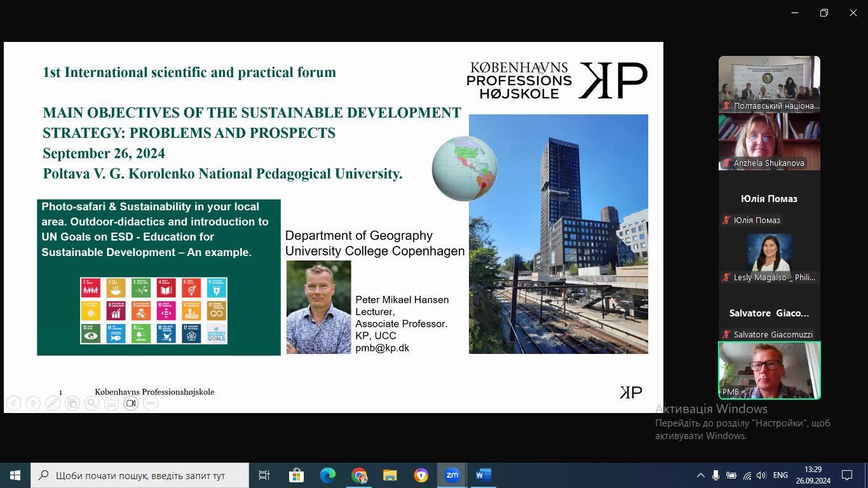Viewport: 868px width, 488px height.
Task: Open Microsoft Edge from taskbar
Action: coord(327,475)
